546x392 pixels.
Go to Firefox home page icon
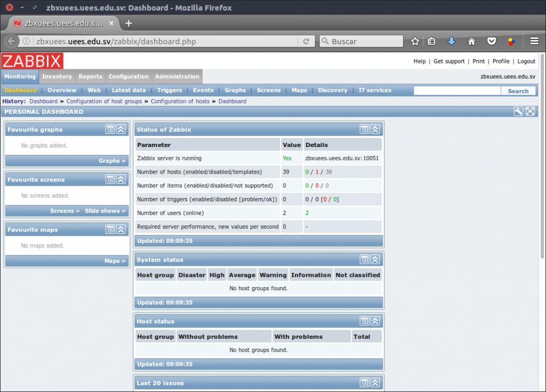471,42
